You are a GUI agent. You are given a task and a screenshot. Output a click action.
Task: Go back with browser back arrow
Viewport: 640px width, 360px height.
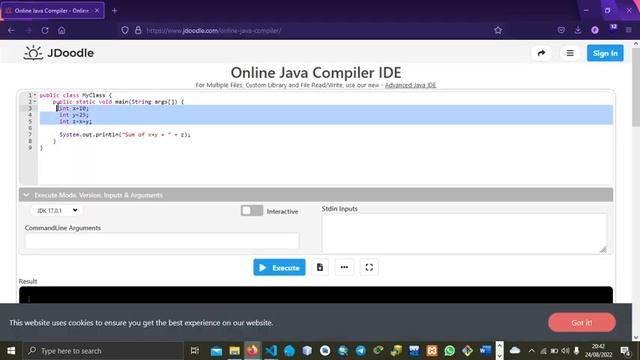click(x=11, y=30)
